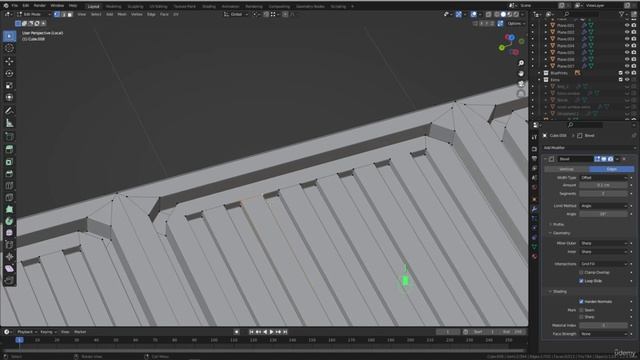Enable Clamp Overlap checkbox
The width and height of the screenshot is (640, 360).
coord(581,272)
